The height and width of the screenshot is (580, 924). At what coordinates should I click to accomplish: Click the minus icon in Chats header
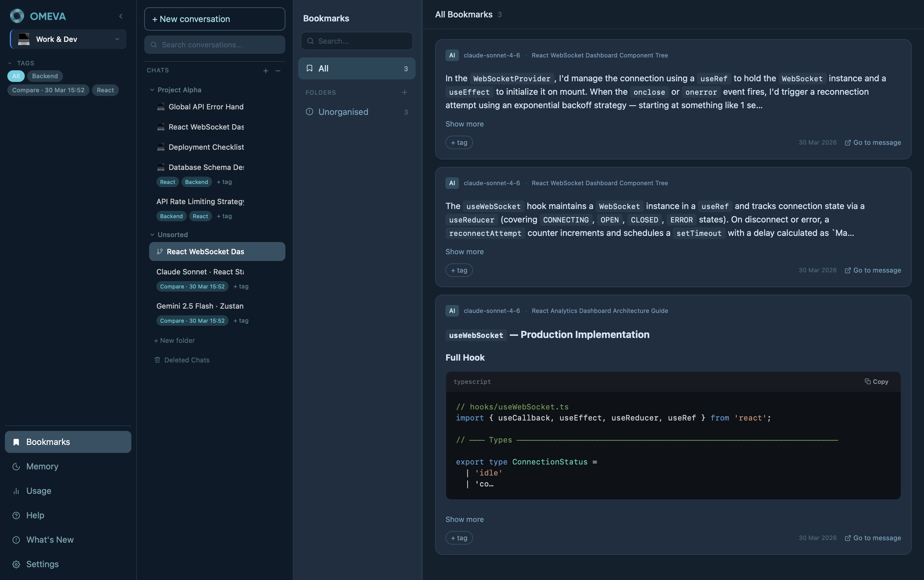coord(278,71)
